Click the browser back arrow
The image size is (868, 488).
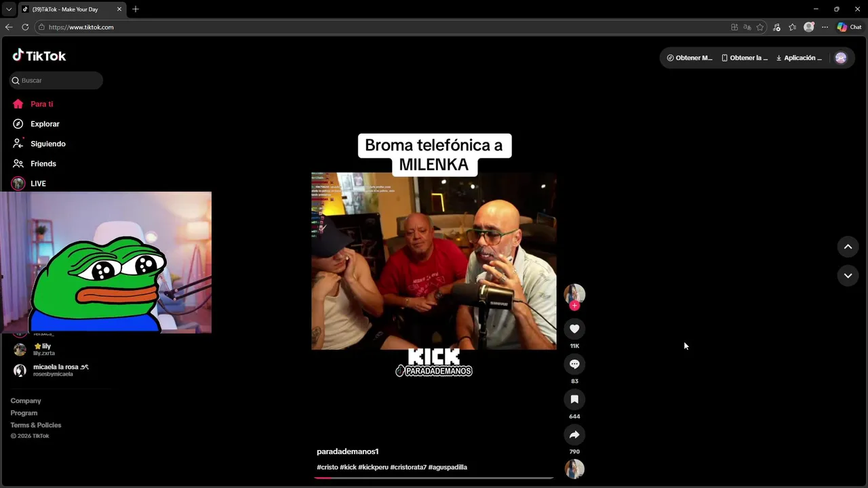click(9, 27)
